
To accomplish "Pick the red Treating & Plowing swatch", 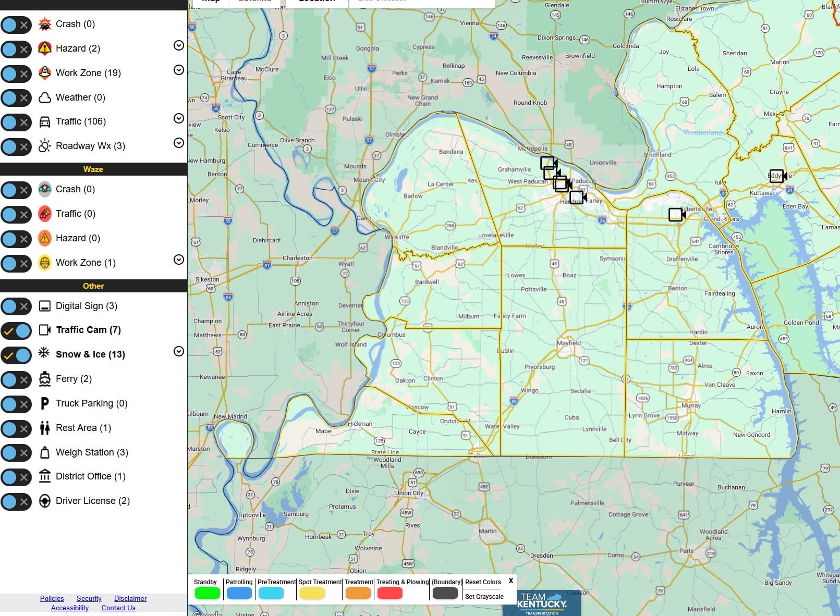I will (x=390, y=593).
